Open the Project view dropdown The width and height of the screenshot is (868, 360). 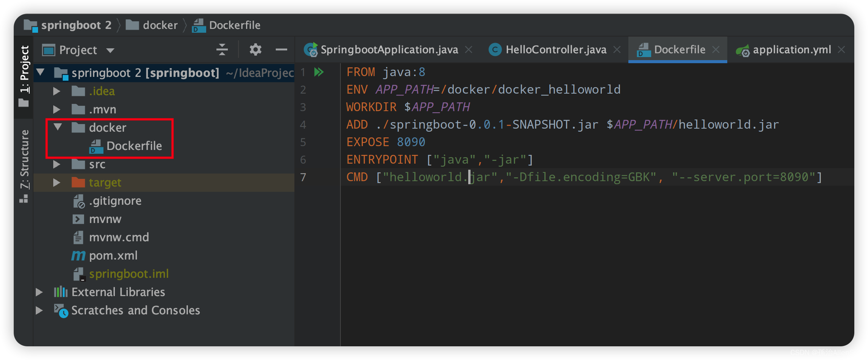click(x=110, y=50)
